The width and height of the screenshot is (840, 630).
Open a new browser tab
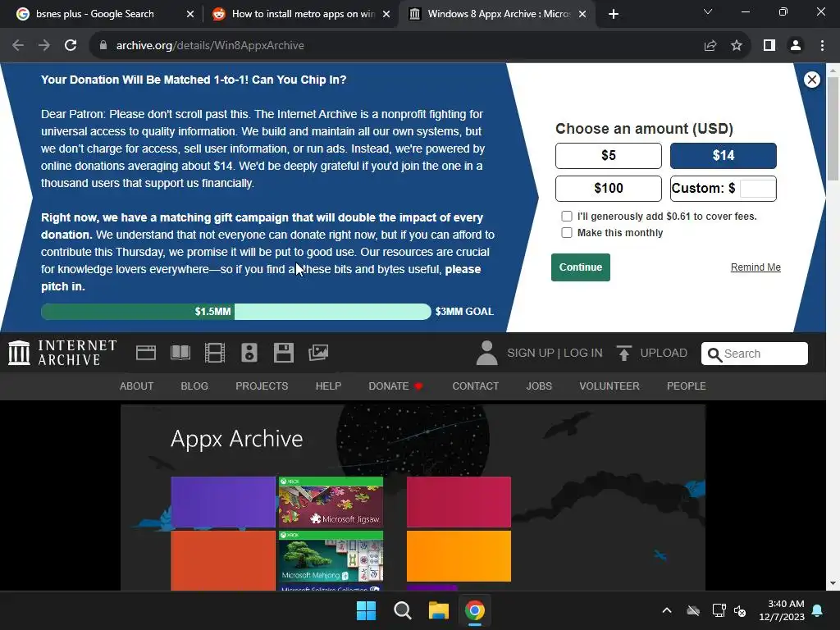coord(614,14)
